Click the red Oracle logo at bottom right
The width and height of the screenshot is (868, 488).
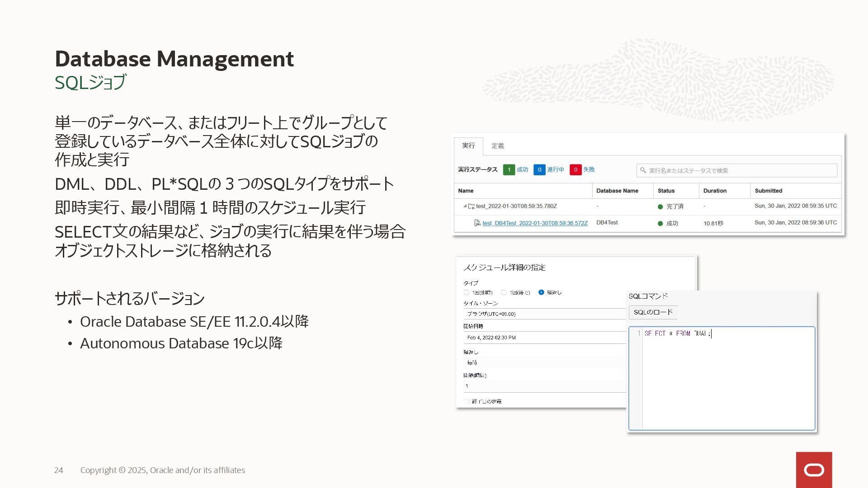click(814, 470)
